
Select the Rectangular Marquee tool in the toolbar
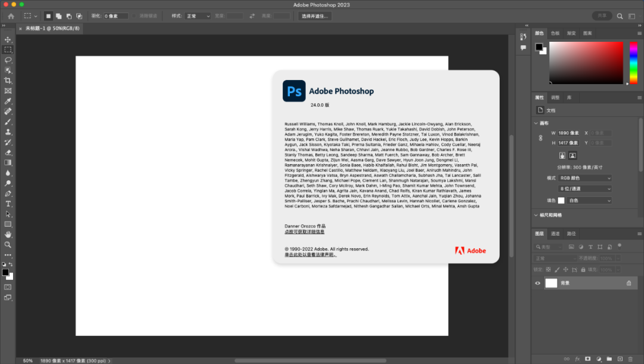click(x=8, y=50)
